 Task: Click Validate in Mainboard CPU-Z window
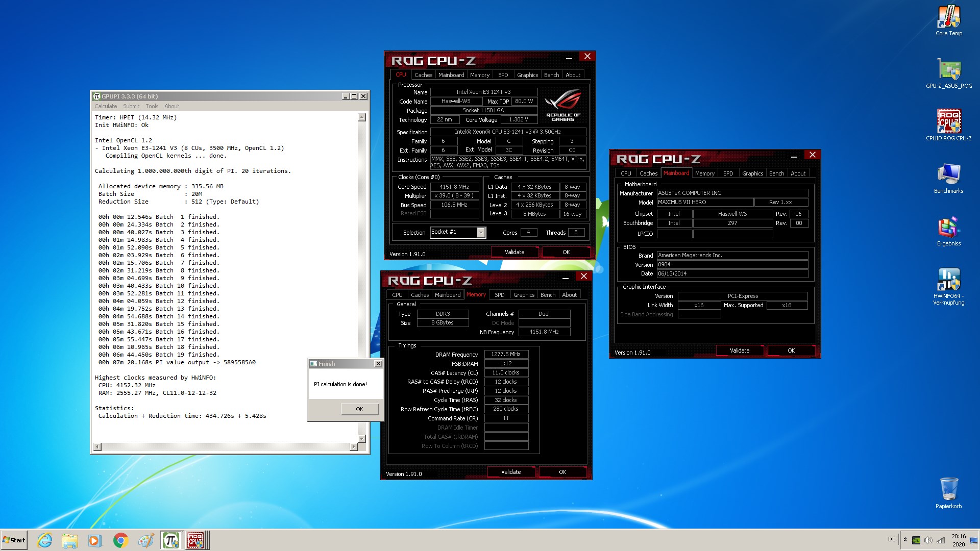(740, 350)
